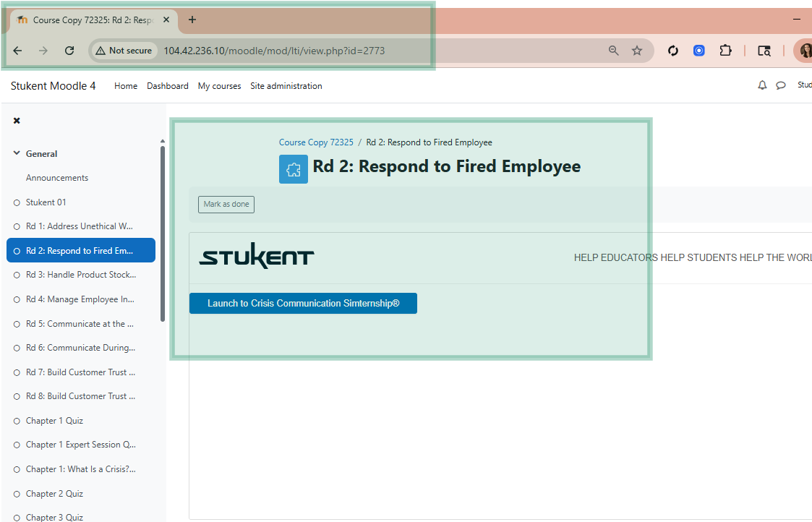This screenshot has height=522, width=812.
Task: Click the LTI activity puzzle icon
Action: coord(293,169)
